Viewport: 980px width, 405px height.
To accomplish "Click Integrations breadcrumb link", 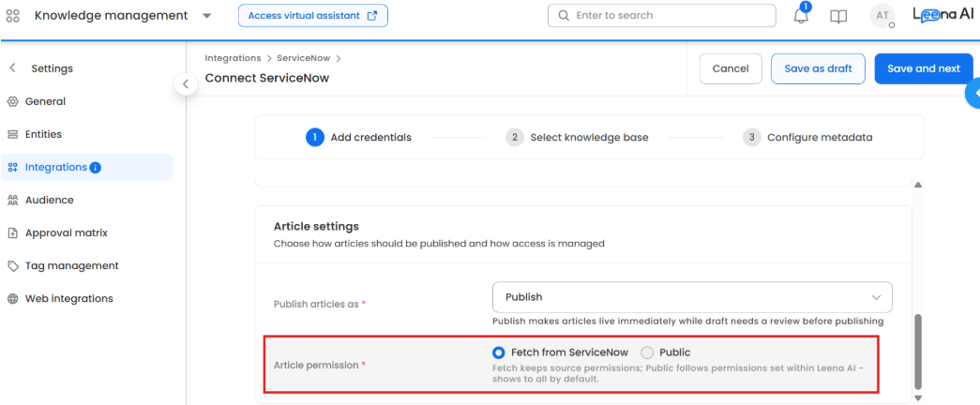I will tap(233, 58).
